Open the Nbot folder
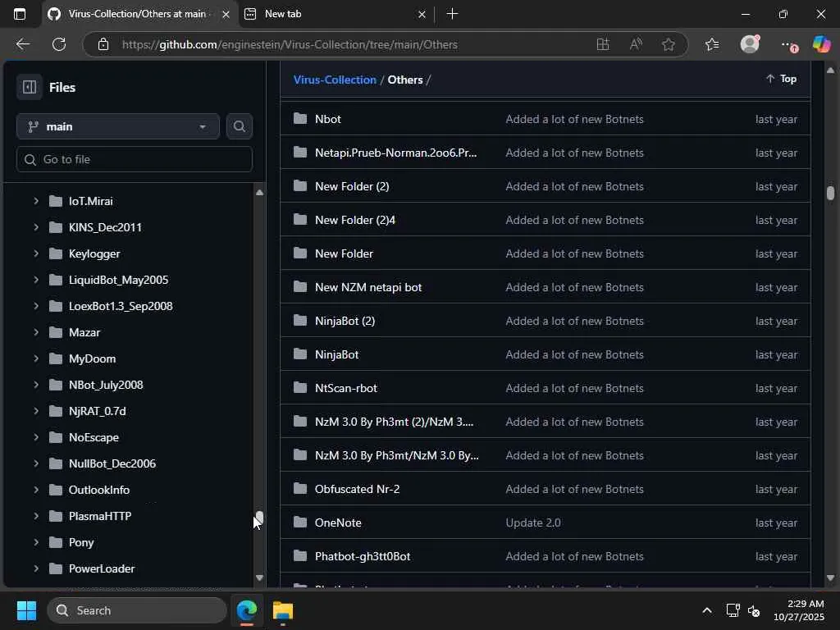The height and width of the screenshot is (630, 840). [x=328, y=119]
